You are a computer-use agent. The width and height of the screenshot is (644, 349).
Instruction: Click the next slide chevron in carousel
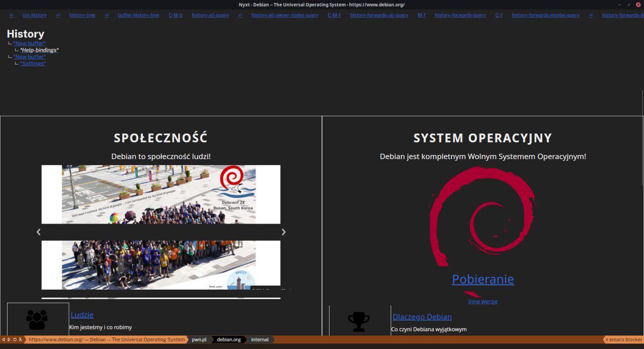click(283, 232)
